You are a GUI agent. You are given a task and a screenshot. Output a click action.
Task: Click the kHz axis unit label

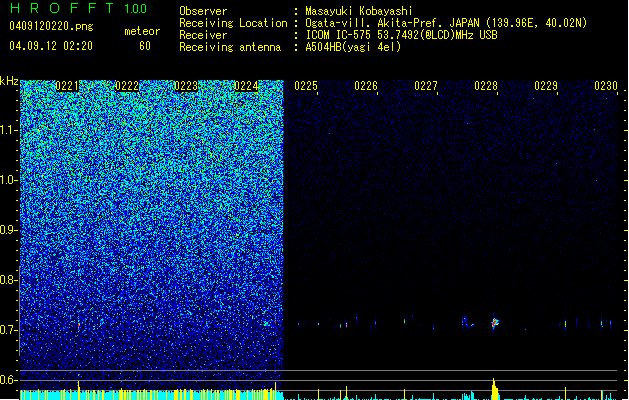tap(9, 81)
